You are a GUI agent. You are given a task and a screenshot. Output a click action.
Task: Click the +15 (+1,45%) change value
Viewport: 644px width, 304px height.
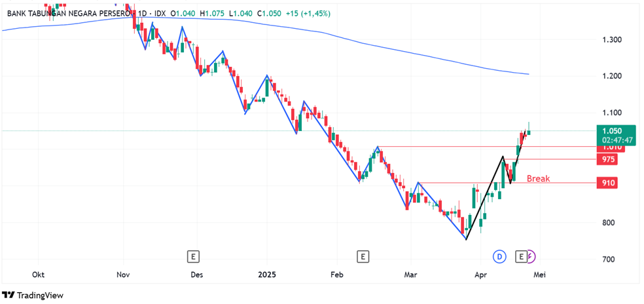pos(307,14)
